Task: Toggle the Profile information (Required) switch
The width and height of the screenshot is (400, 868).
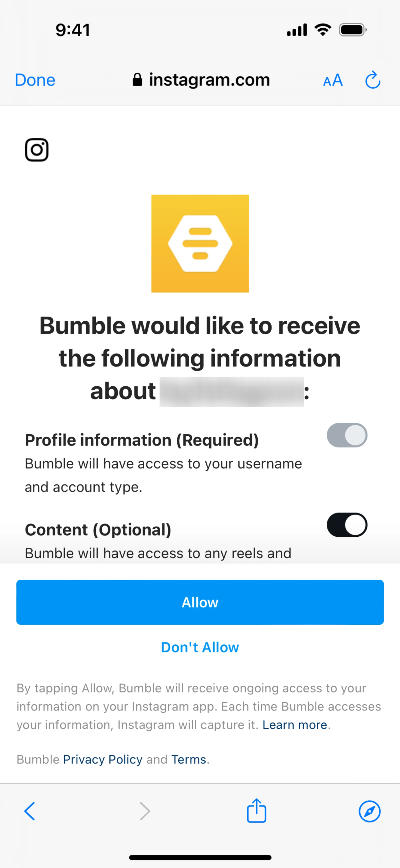Action: 347,435
